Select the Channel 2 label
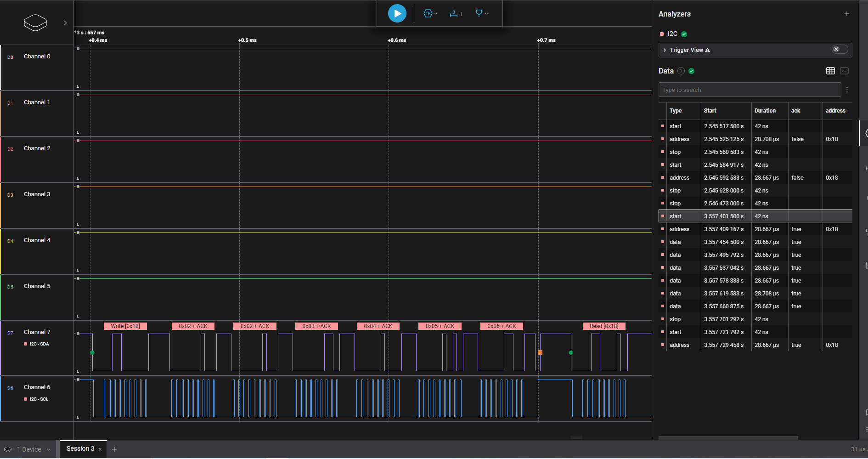The image size is (868, 459). [37, 148]
